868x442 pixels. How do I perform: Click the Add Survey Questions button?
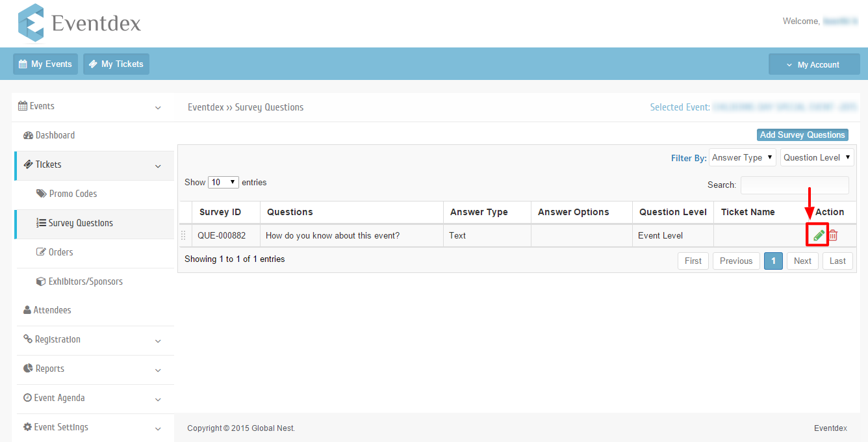[x=802, y=135]
